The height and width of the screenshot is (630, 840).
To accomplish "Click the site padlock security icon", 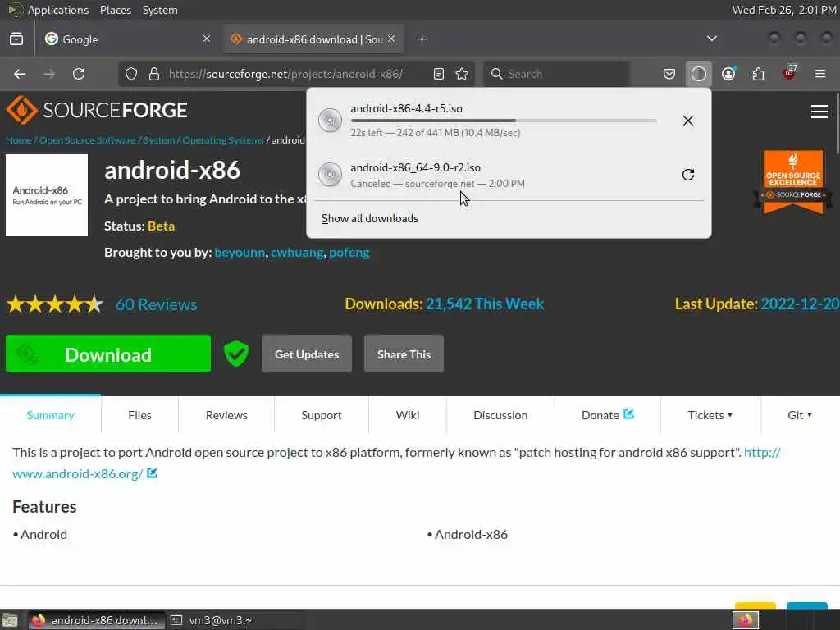I will (154, 74).
